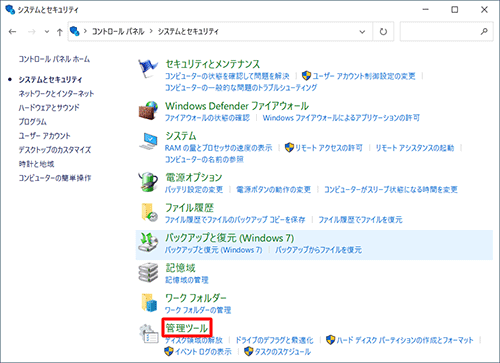Image resolution: width=500 pixels, height=363 pixels.
Task: Click ドライブのデフラグと最適化 link
Action: 274,340
